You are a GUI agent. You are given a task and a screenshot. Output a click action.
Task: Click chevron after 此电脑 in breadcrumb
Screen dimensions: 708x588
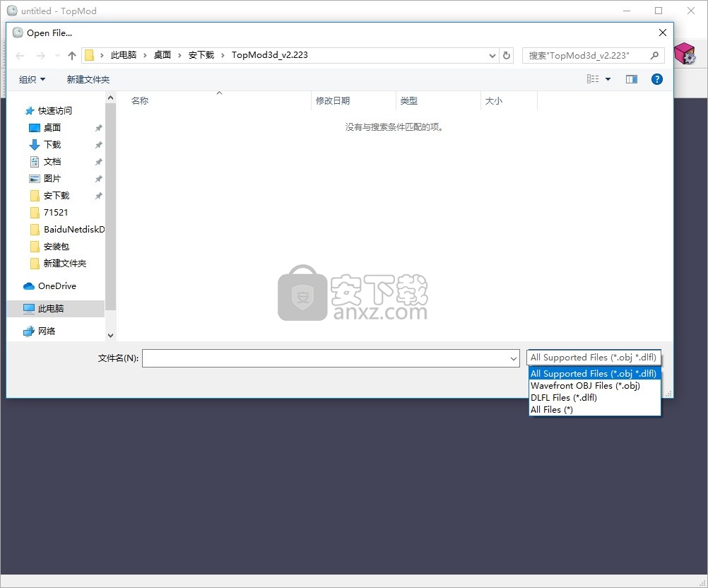point(145,56)
